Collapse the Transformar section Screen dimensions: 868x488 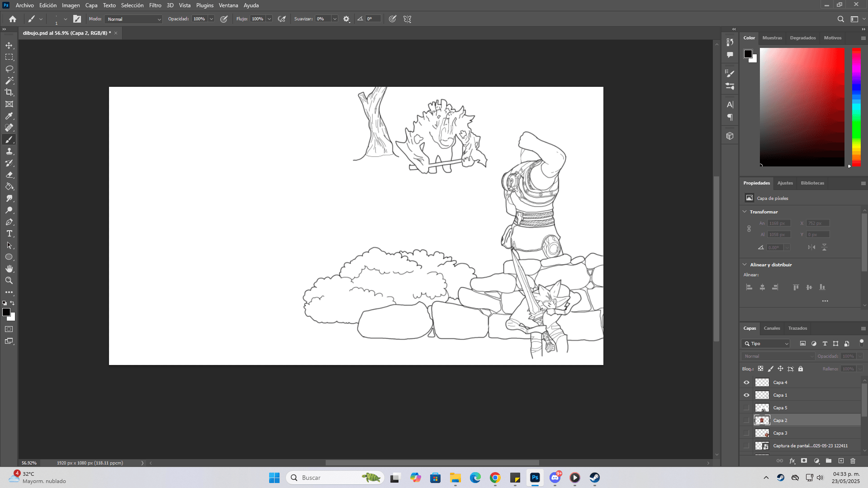click(x=745, y=212)
